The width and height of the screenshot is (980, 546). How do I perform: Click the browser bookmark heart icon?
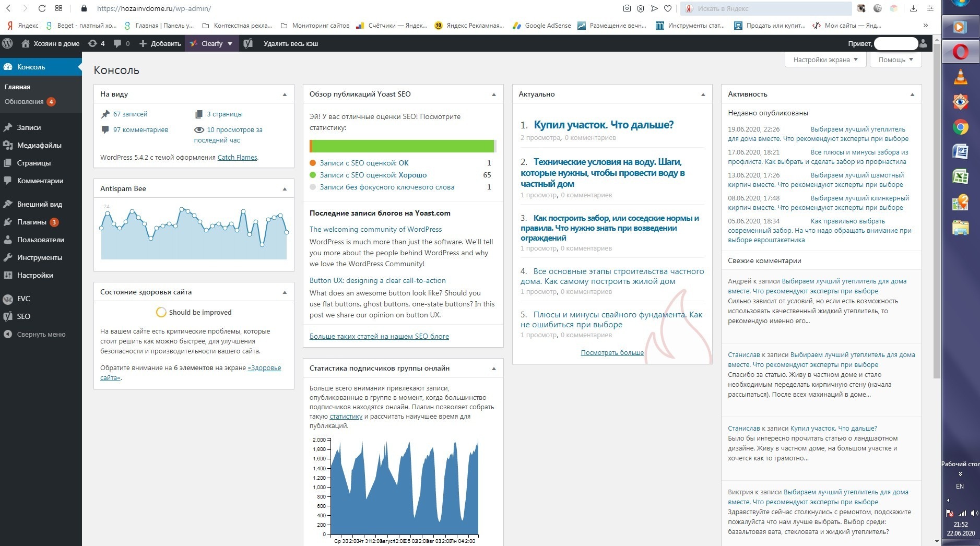(x=668, y=8)
